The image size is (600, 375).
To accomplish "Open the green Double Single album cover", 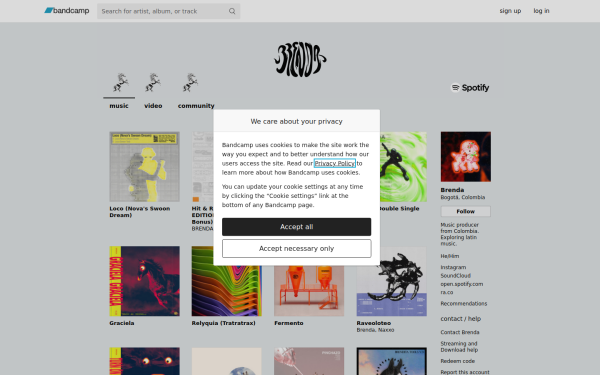I will tap(403, 166).
